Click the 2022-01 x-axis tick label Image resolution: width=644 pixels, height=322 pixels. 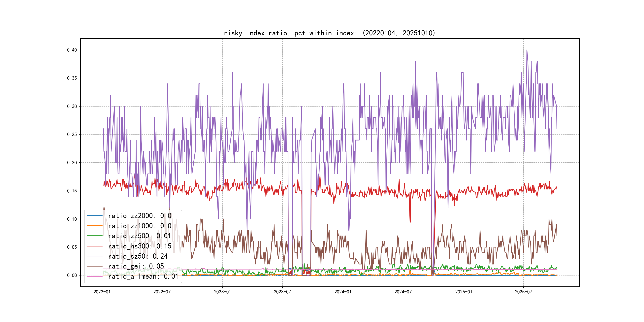(102, 292)
